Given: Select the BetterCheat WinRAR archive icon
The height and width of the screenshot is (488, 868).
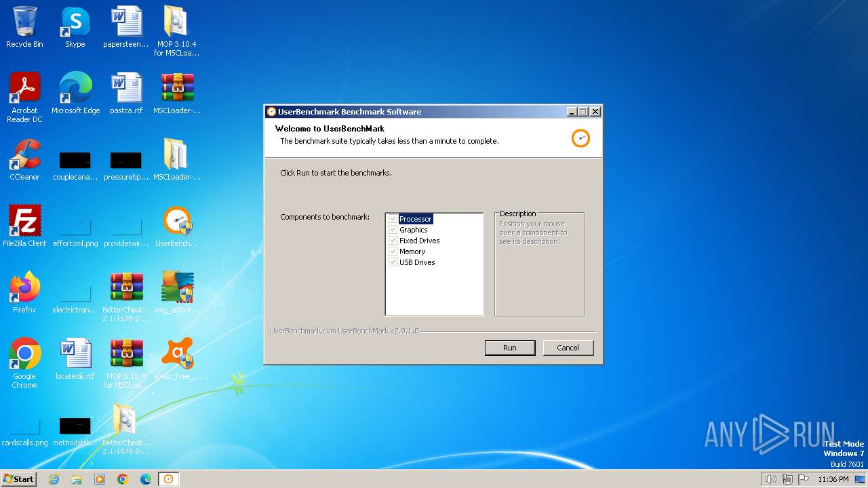Looking at the screenshot, I should [126, 297].
